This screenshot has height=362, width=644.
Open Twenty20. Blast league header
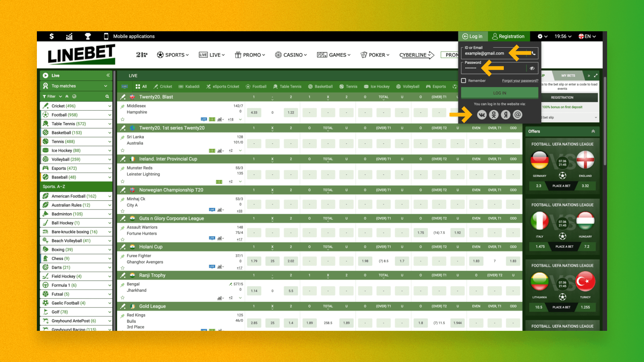tap(156, 97)
